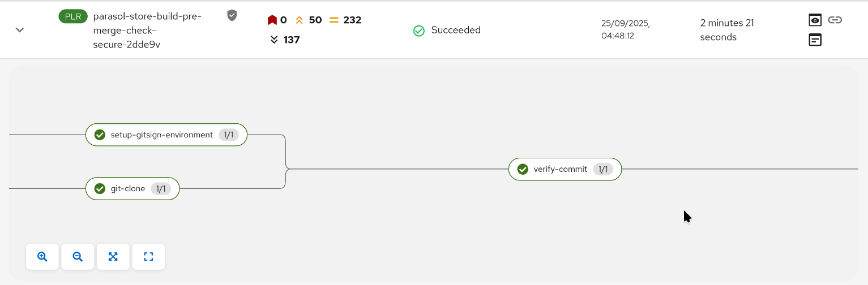Open the view output eye icon

point(815,20)
